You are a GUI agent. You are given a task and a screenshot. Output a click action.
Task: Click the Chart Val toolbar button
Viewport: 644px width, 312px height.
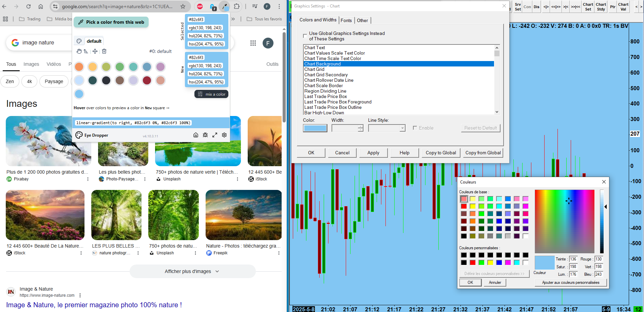(623, 7)
